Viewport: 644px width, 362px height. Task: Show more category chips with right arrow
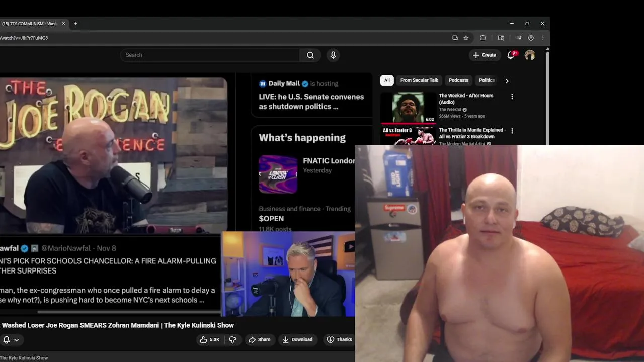pyautogui.click(x=507, y=81)
